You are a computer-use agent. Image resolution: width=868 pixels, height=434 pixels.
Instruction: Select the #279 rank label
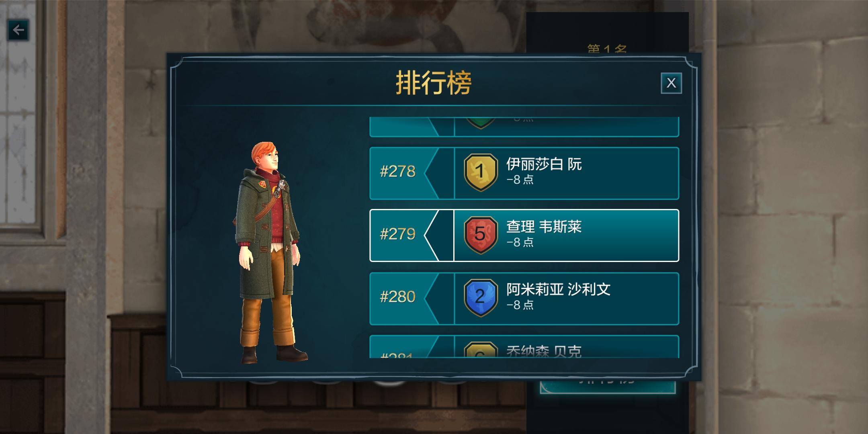(397, 234)
